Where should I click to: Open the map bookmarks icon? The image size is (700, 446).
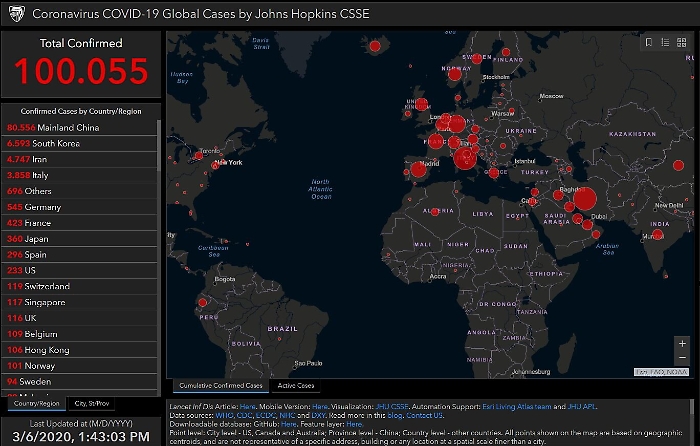pos(649,42)
